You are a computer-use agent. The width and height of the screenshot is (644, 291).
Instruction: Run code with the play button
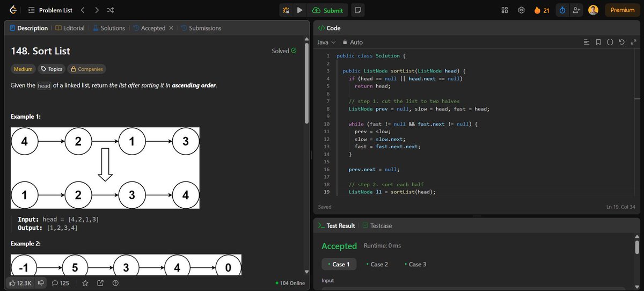click(x=300, y=10)
